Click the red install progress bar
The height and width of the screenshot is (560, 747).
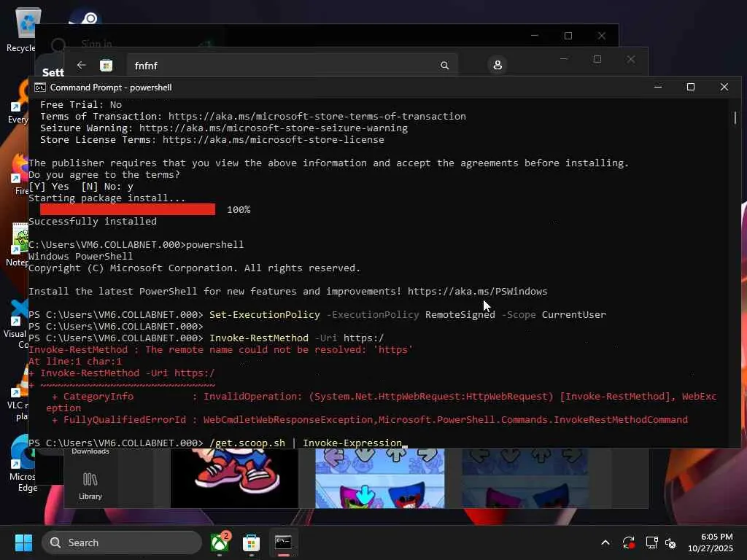[128, 209]
